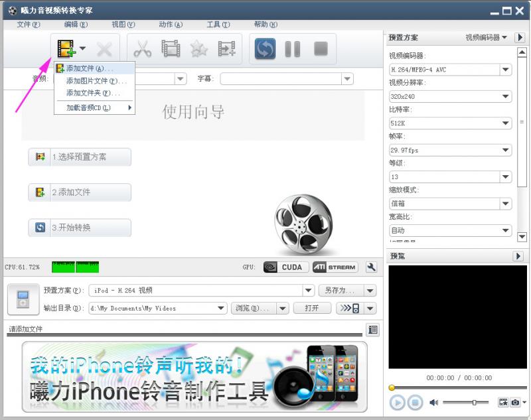Open the 帮助(H) menu
This screenshot has height=420, width=531.
tap(265, 25)
